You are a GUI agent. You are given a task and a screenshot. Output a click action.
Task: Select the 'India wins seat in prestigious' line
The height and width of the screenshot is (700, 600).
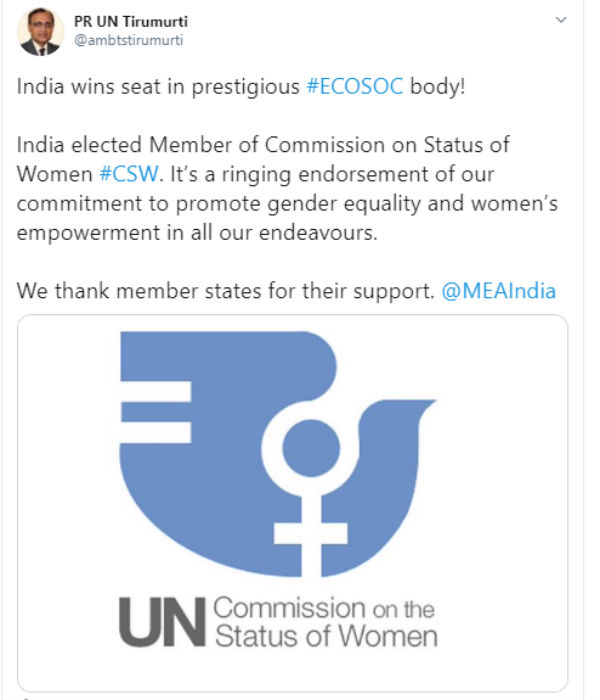[158, 86]
